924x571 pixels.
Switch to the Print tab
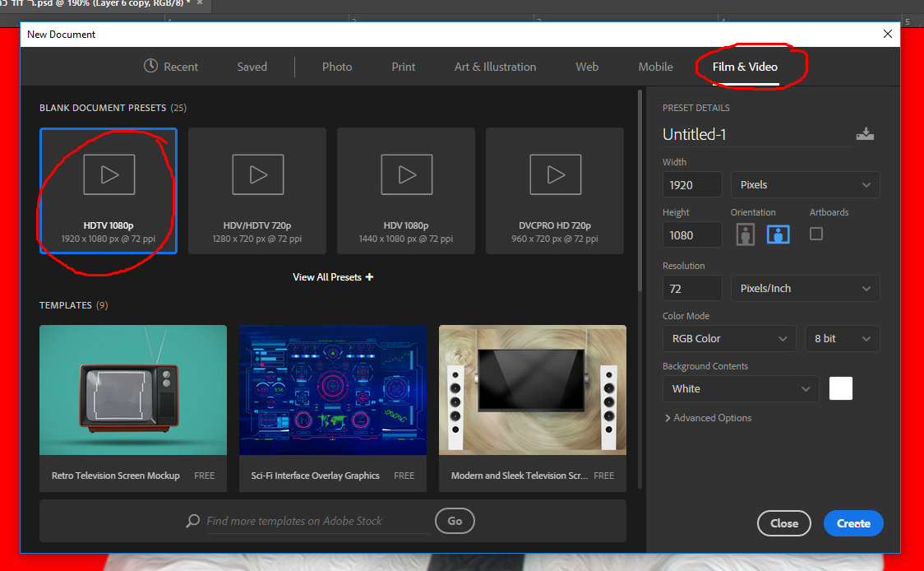tap(403, 67)
